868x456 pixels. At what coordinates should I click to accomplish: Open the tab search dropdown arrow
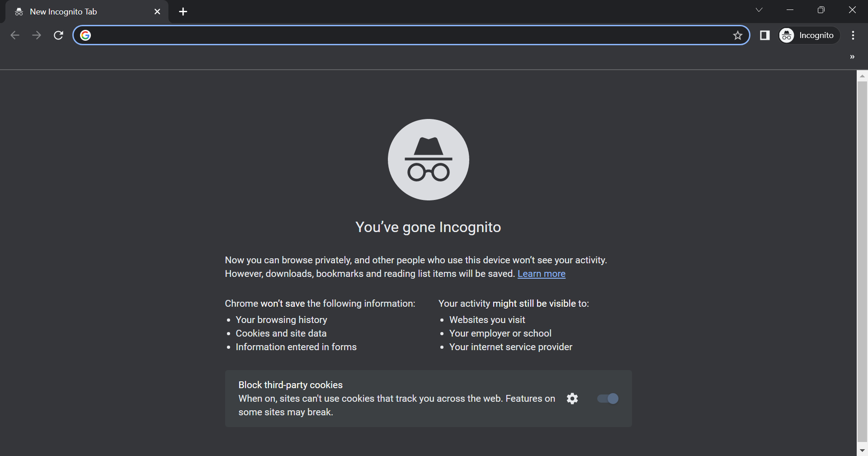coord(759,10)
